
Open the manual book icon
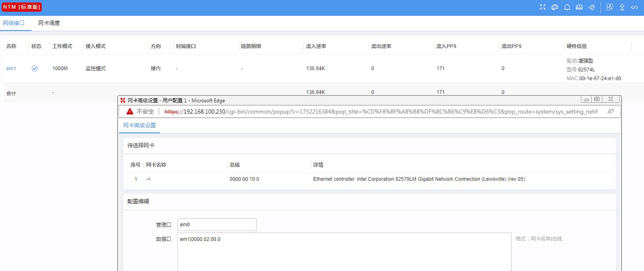coord(579,7)
